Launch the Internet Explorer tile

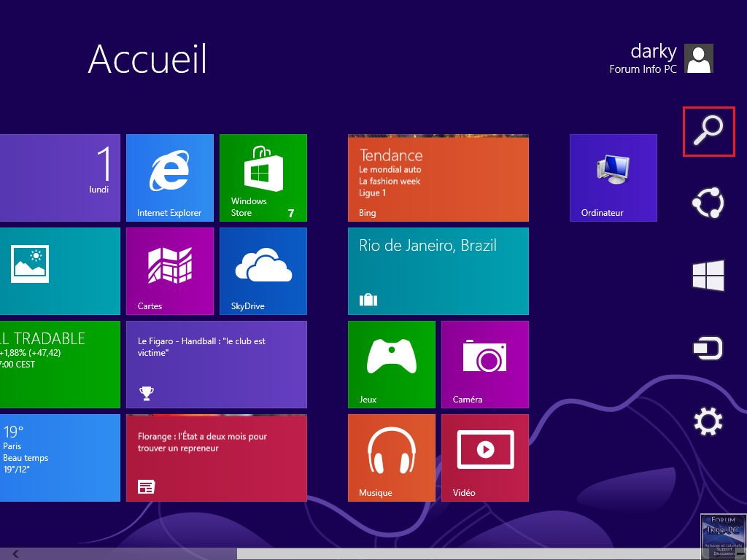tap(169, 178)
